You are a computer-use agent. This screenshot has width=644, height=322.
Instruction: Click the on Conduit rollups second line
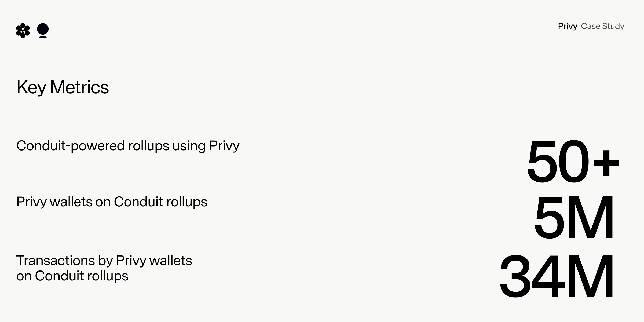[x=72, y=276]
